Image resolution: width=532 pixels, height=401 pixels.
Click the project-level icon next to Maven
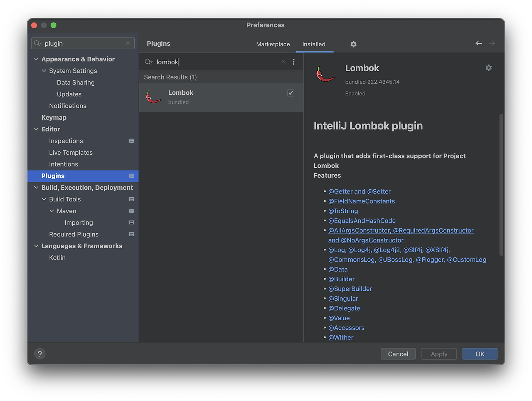pos(132,211)
